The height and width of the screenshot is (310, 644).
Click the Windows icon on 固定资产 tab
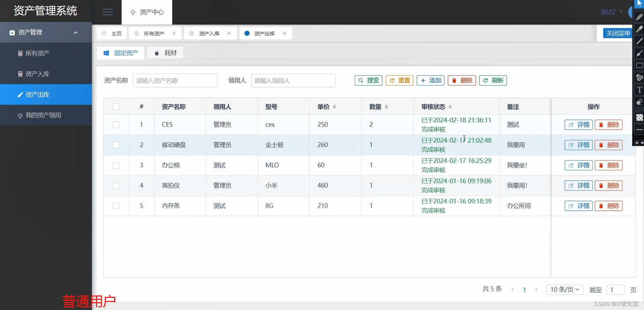[106, 53]
